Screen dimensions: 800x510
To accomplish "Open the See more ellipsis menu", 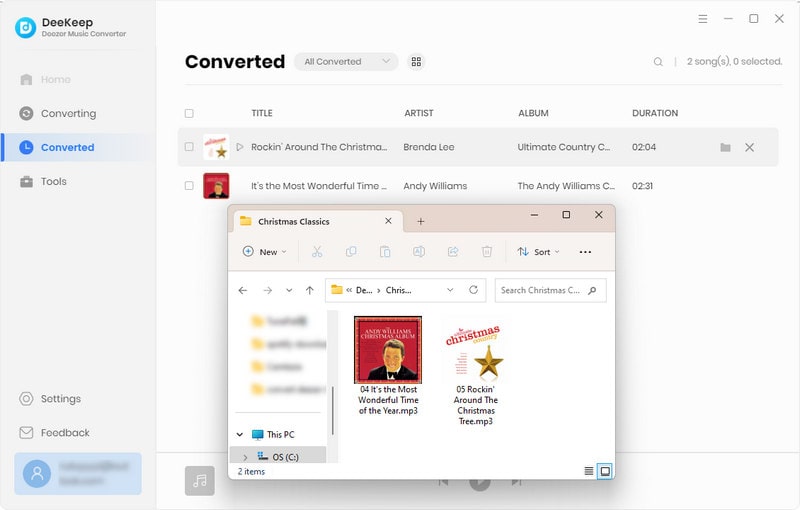I will coord(585,252).
